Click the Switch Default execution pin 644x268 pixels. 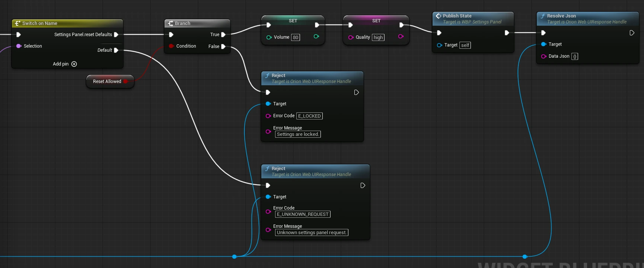tap(116, 50)
